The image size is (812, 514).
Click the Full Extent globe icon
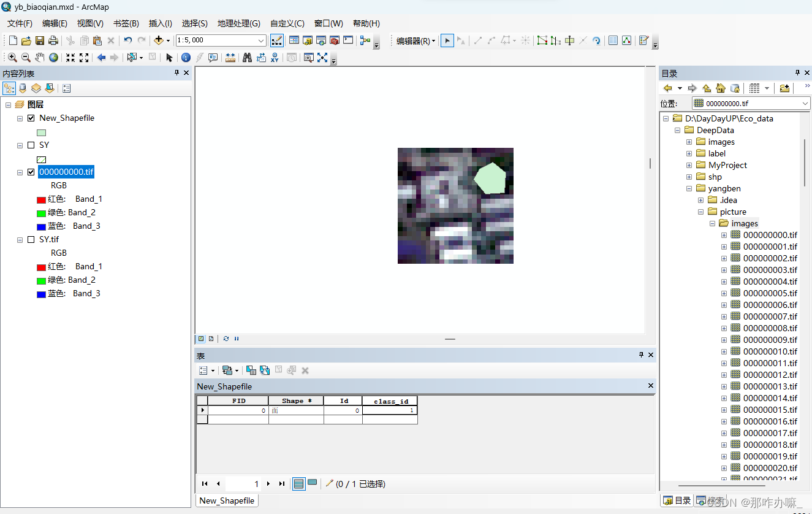tap(53, 58)
